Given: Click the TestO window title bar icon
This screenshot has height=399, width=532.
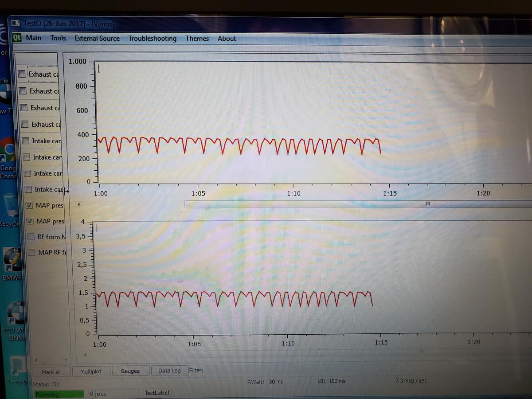Looking at the screenshot, I should coord(16,23).
